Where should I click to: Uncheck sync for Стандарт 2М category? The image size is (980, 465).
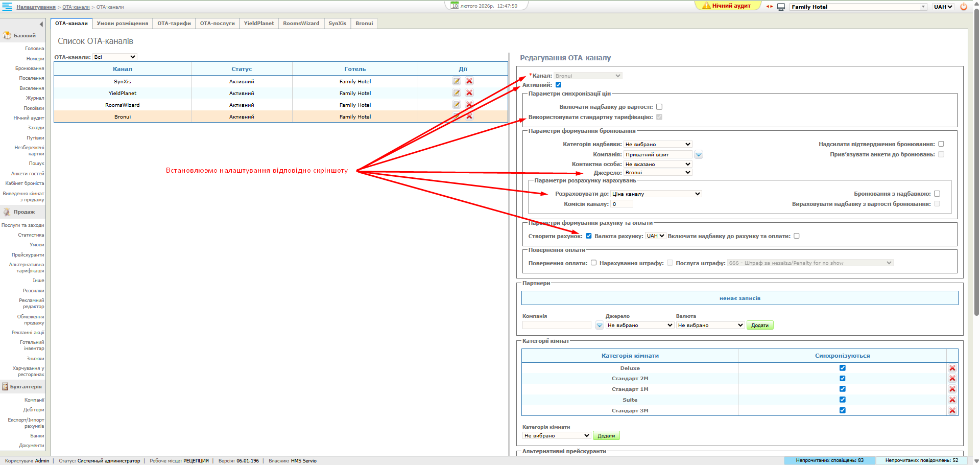[x=842, y=379]
